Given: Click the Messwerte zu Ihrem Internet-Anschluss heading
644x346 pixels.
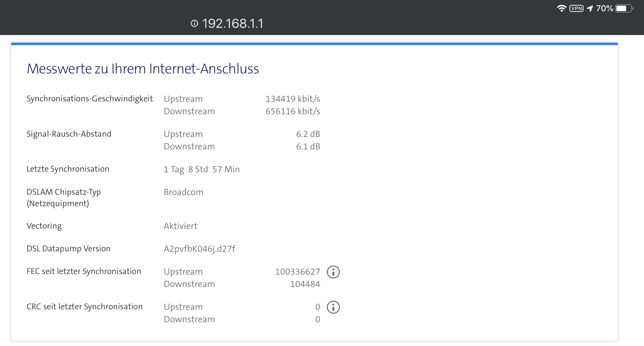Looking at the screenshot, I should (143, 69).
